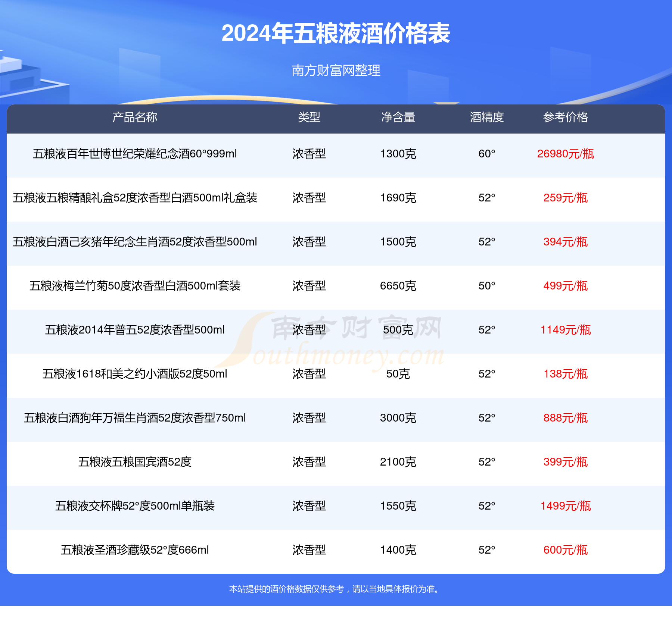
Task: Click price 259元/瓶
Action: coord(566,198)
